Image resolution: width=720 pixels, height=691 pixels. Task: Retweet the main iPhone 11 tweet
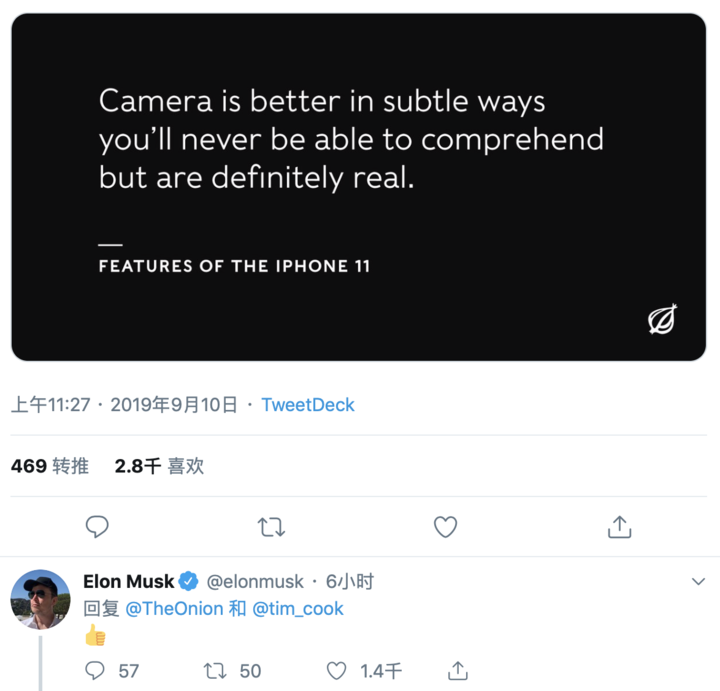click(x=271, y=527)
